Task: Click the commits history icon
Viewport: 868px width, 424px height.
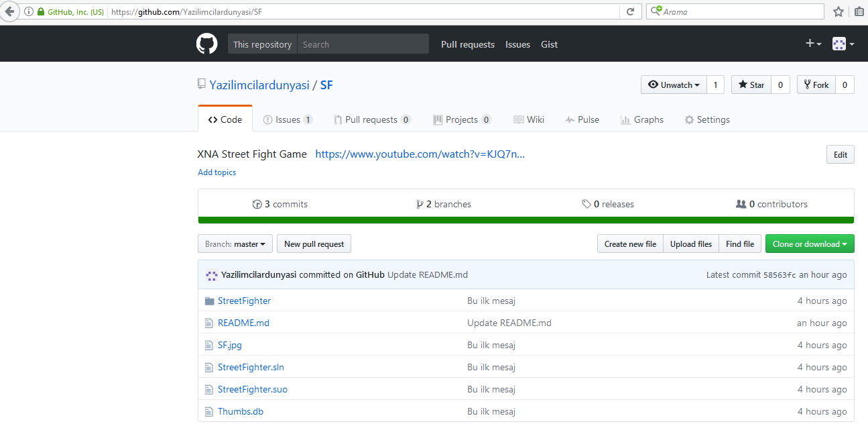Action: point(257,203)
